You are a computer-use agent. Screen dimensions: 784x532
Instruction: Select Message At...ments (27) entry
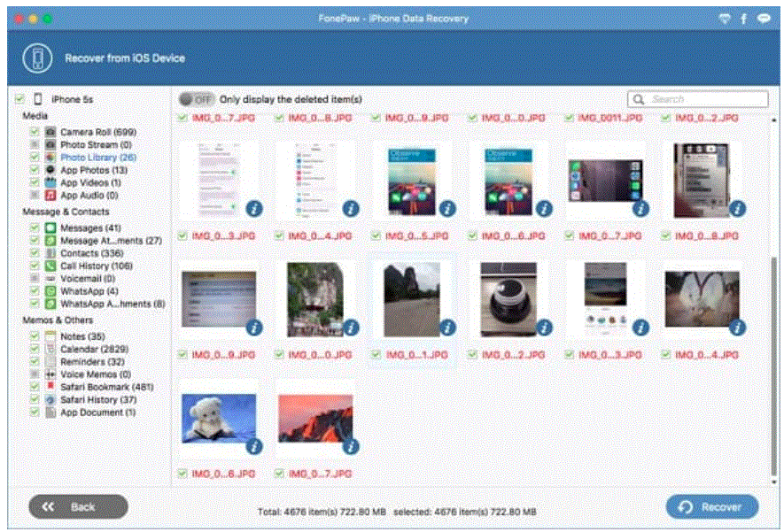pyautogui.click(x=111, y=240)
